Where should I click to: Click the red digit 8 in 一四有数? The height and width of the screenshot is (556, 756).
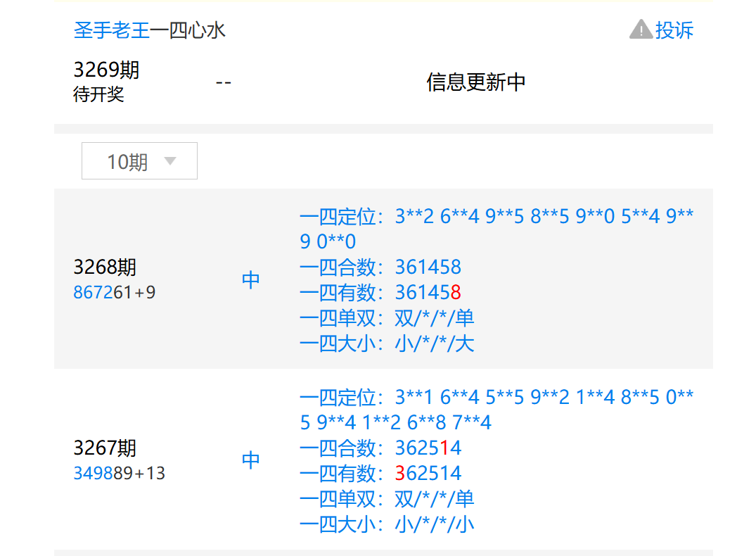(x=457, y=292)
